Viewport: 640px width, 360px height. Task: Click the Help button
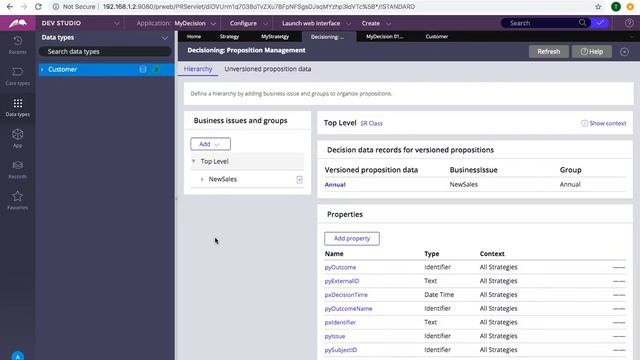click(591, 51)
